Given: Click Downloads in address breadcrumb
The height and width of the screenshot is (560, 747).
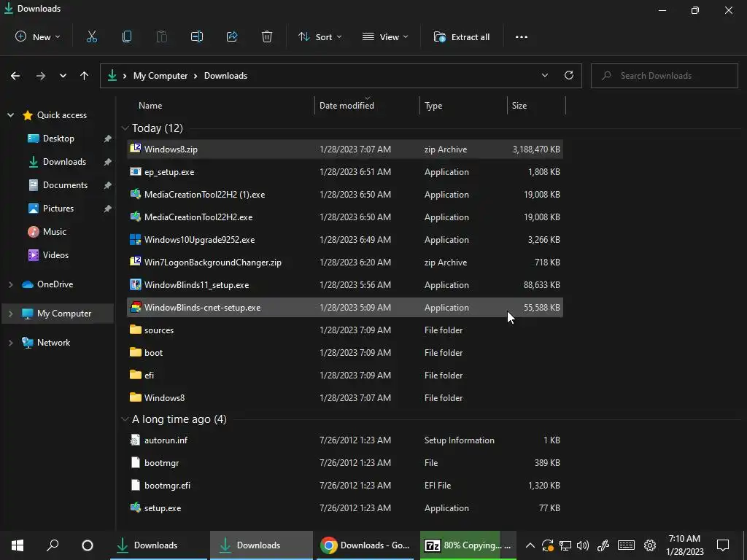Looking at the screenshot, I should (225, 76).
